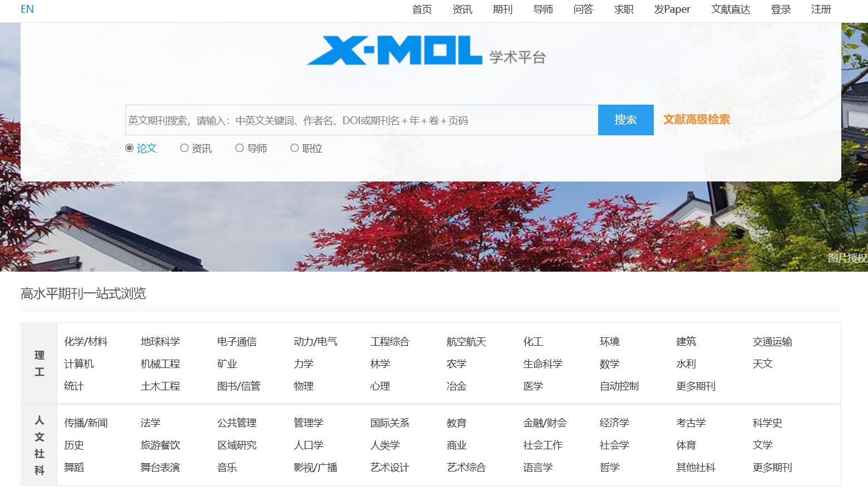Open the 水利 journal category
868x491 pixels.
pos(686,364)
